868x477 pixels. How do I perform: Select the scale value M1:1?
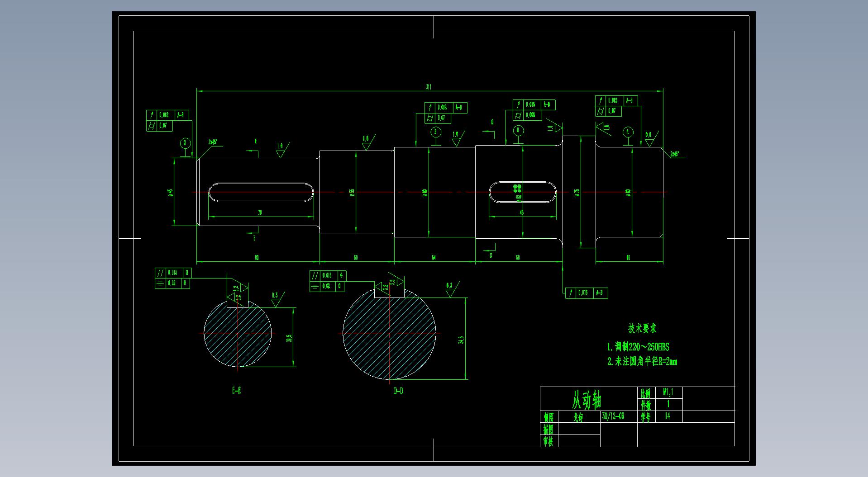(668, 392)
